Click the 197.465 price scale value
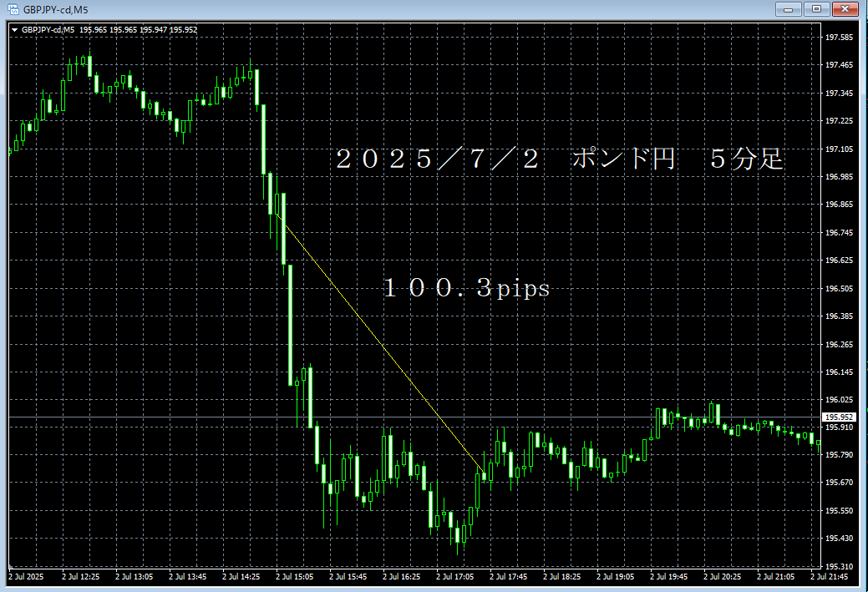This screenshot has width=868, height=592. (x=840, y=65)
